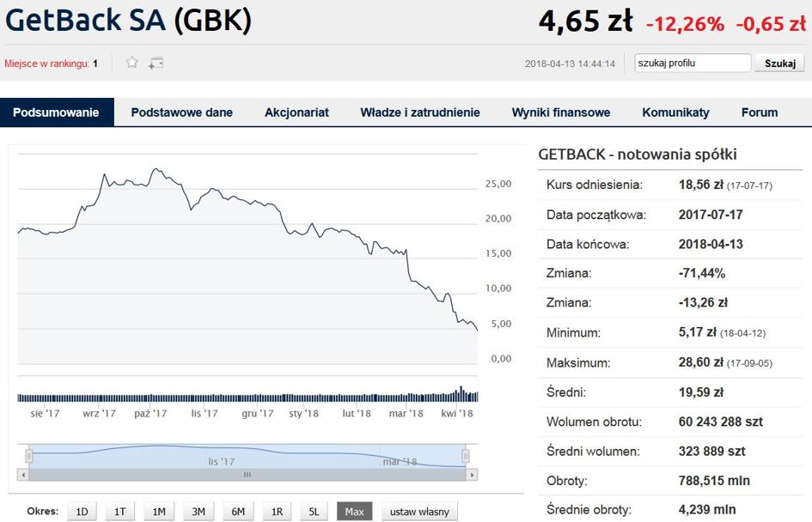Click the chart navigator left scroll arrow
812x522 pixels.
[23, 475]
